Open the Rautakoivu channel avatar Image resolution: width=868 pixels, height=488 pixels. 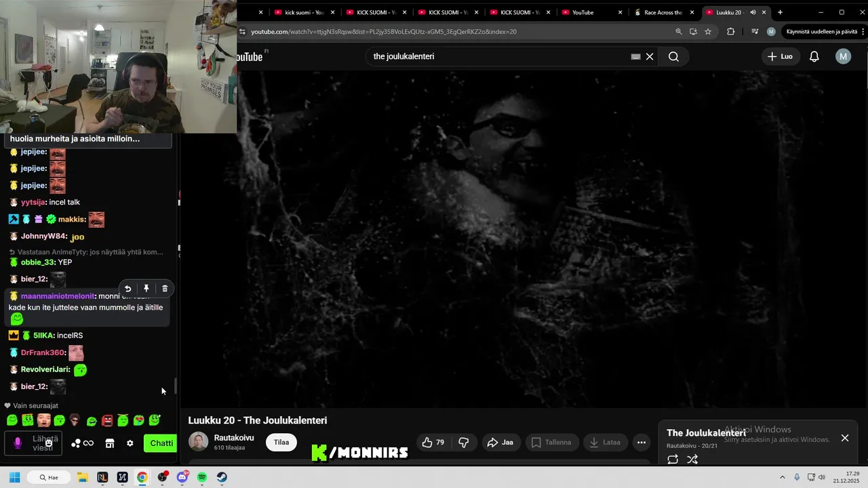[x=199, y=442]
